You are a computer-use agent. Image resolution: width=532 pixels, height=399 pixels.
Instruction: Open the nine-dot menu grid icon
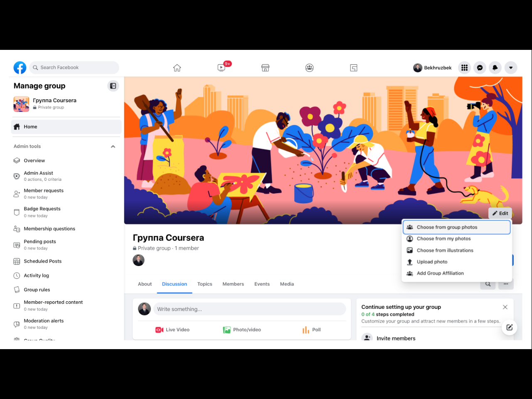[464, 68]
